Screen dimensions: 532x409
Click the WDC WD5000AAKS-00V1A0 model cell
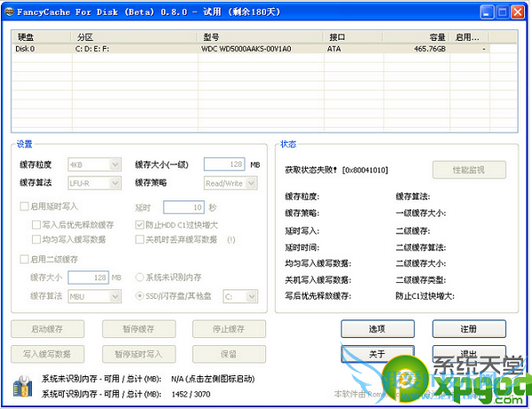pos(246,49)
